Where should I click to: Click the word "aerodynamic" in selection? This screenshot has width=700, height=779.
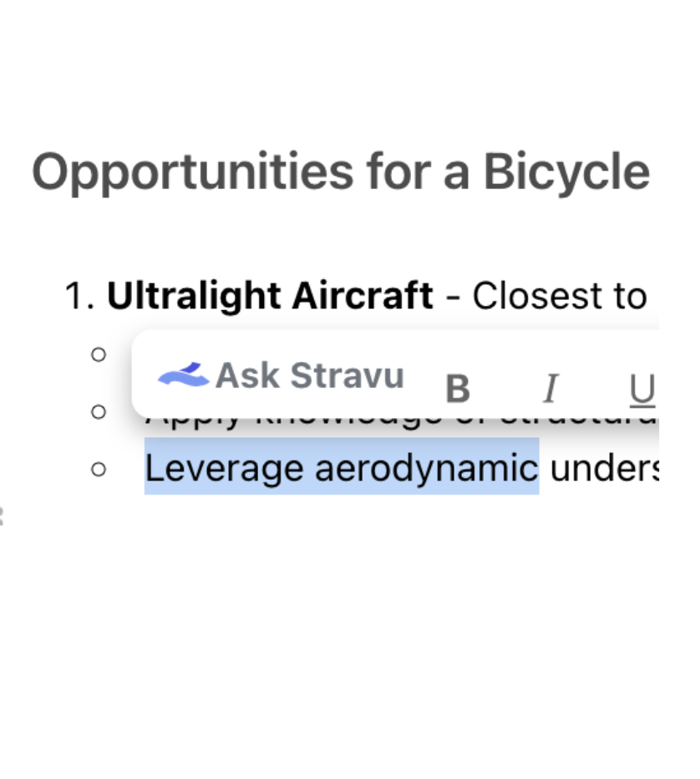point(426,468)
